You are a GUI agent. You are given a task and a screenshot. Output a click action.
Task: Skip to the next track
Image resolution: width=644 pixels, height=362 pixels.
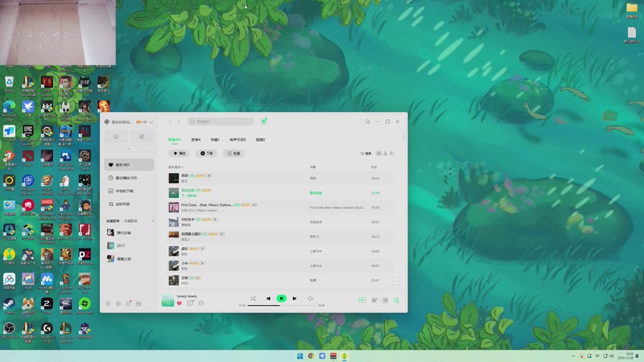click(295, 298)
